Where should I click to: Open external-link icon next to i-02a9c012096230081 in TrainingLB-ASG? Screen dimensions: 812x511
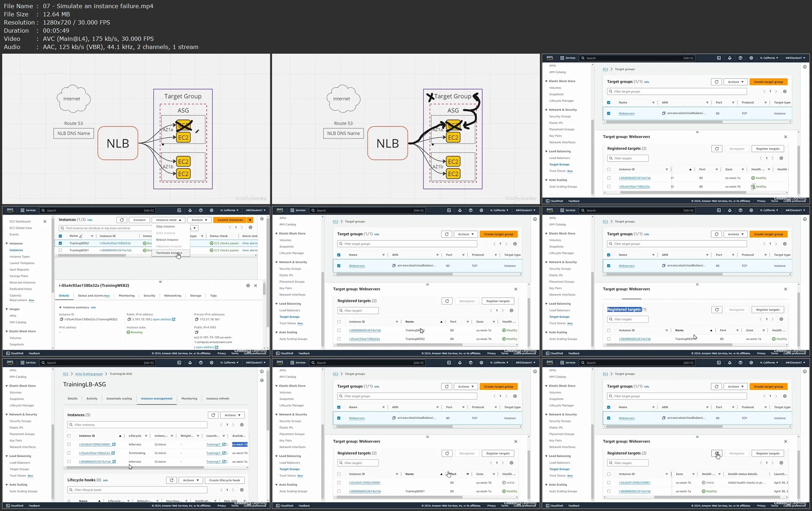pyautogui.click(x=114, y=444)
